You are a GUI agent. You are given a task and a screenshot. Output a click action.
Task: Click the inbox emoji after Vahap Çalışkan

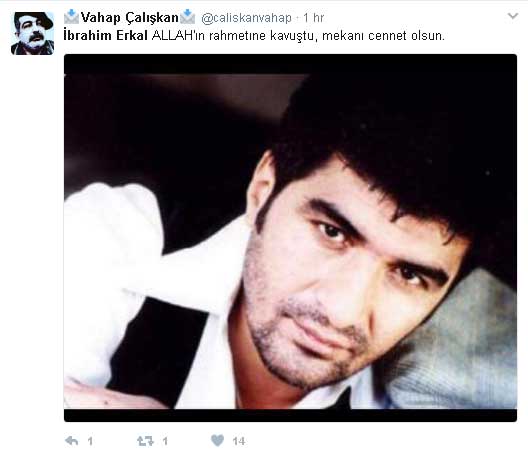coord(187,17)
